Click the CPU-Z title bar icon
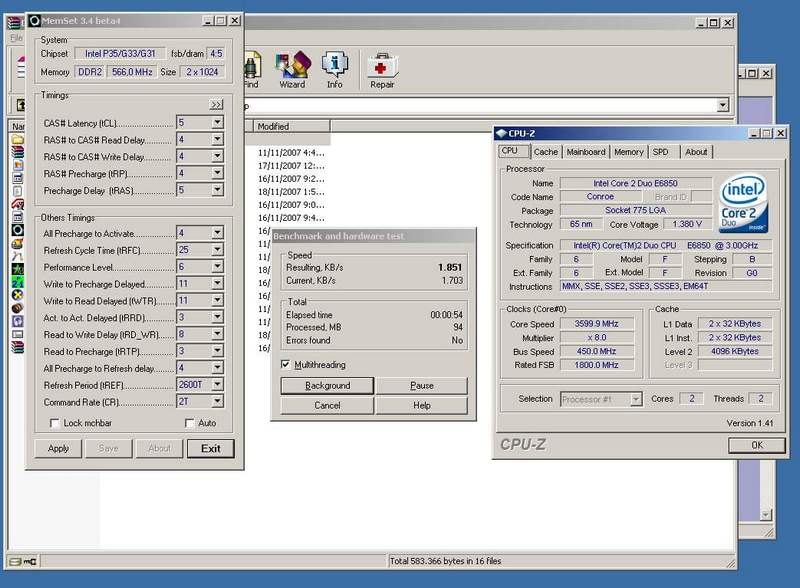Screen dimensions: 800x588 (x=502, y=133)
